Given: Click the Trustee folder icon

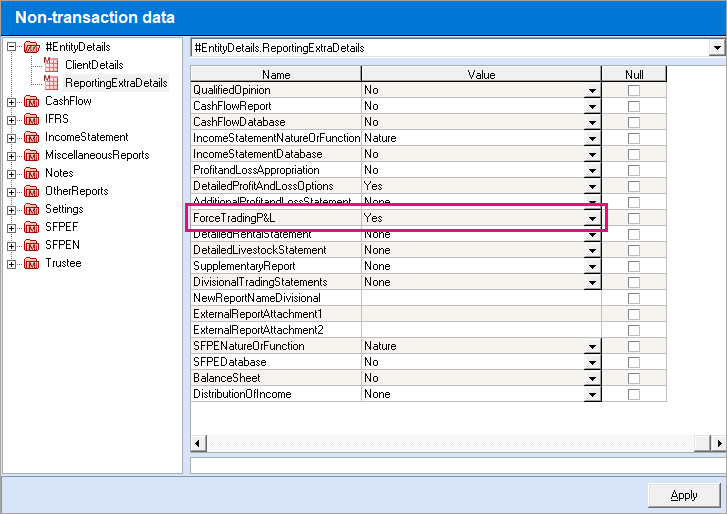Looking at the screenshot, I should click(x=31, y=263).
